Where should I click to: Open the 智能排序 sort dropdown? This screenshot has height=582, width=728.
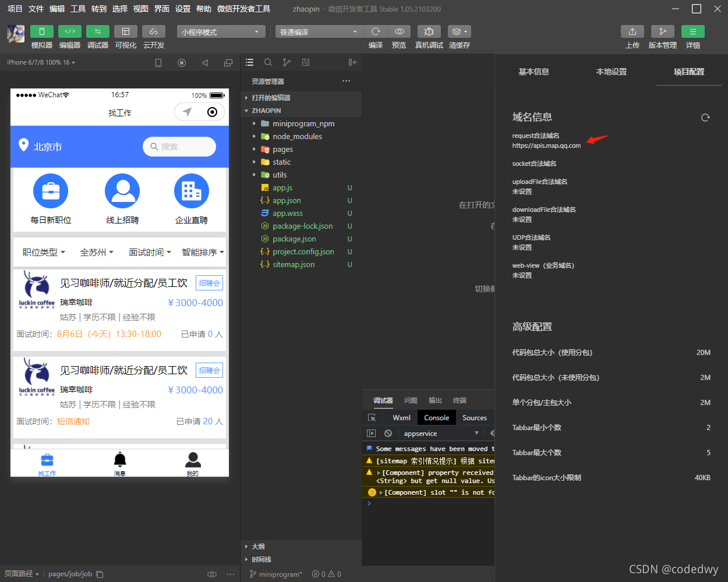pyautogui.click(x=203, y=252)
